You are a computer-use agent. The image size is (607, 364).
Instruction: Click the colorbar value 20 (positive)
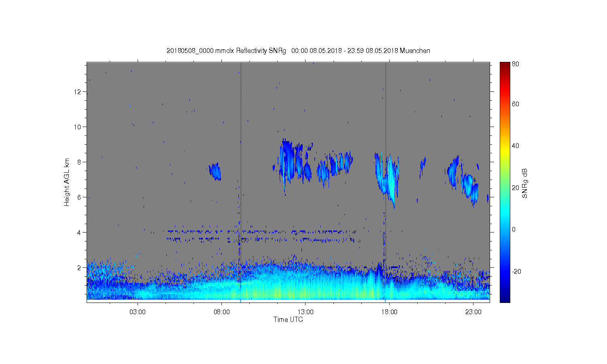pos(516,188)
